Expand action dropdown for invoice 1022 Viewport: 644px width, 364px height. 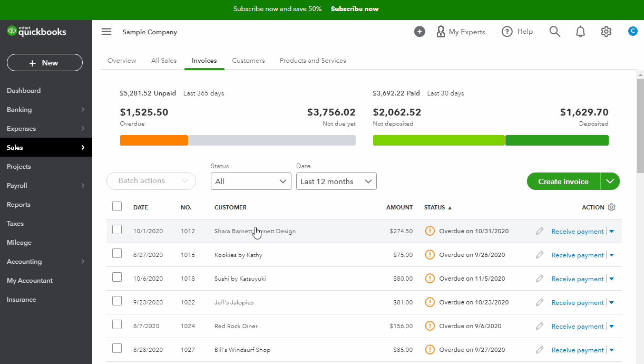pyautogui.click(x=611, y=302)
